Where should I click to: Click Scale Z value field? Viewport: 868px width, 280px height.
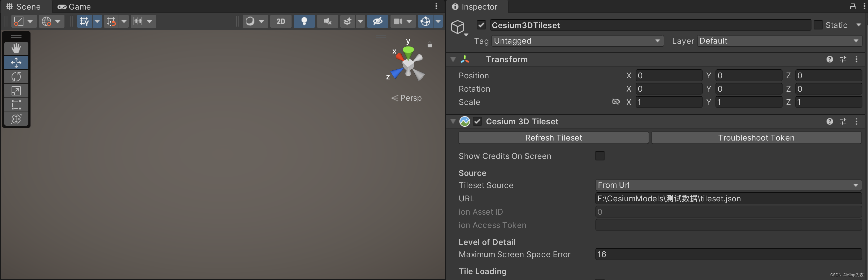pos(828,102)
